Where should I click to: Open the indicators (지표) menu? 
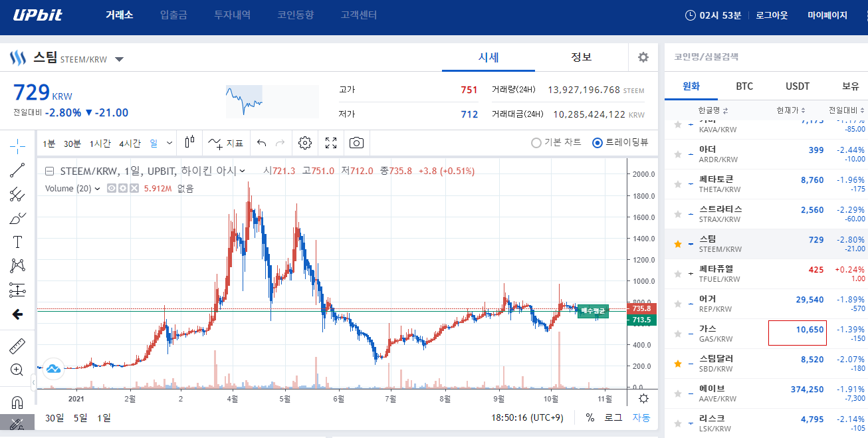(x=225, y=142)
